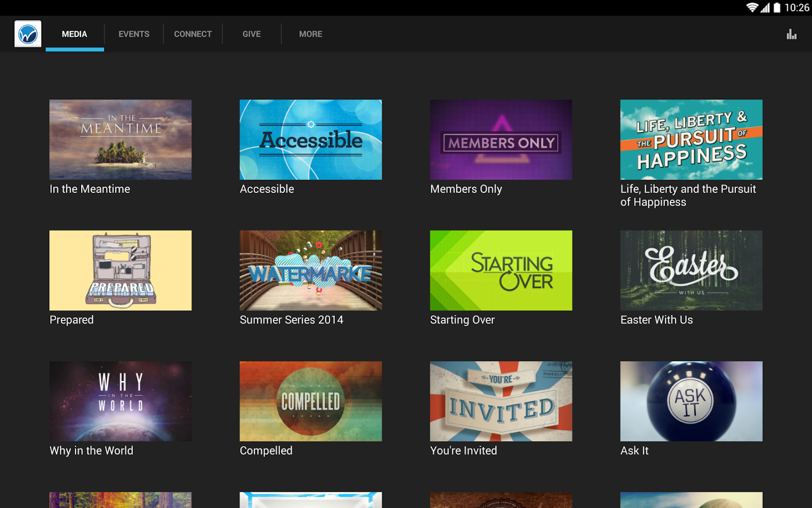812x508 pixels.
Task: Click the 'Accessible' caption below the thumbnail
Action: point(267,189)
